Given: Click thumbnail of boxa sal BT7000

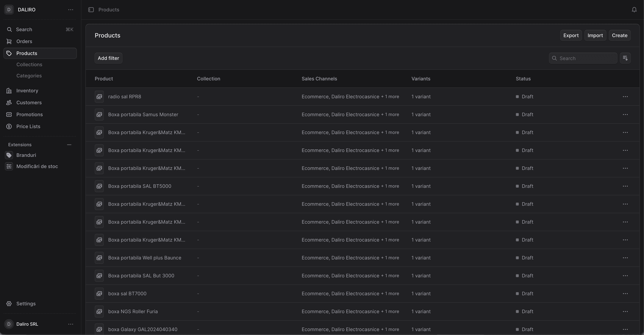Looking at the screenshot, I should tap(99, 294).
